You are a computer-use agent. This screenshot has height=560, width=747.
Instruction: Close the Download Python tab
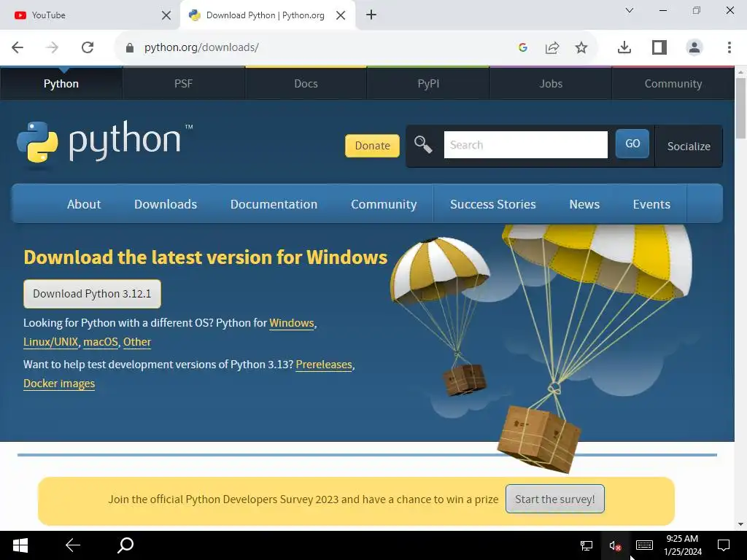(x=341, y=15)
